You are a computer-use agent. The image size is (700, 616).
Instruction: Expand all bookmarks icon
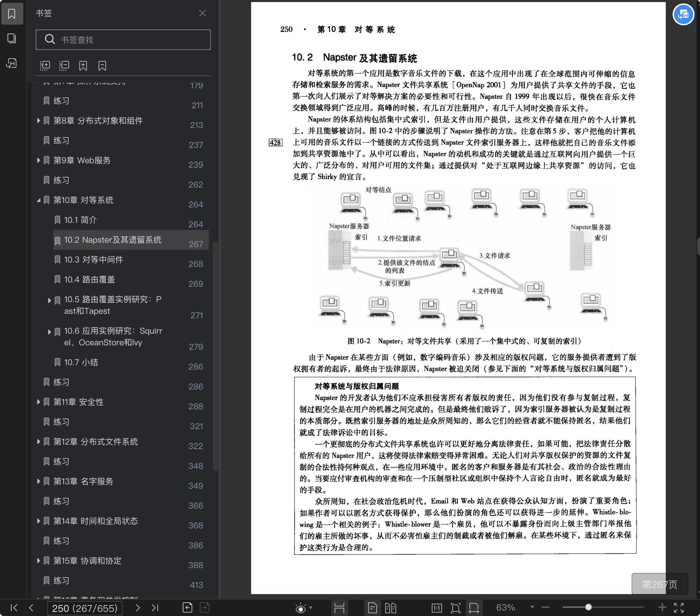click(45, 65)
